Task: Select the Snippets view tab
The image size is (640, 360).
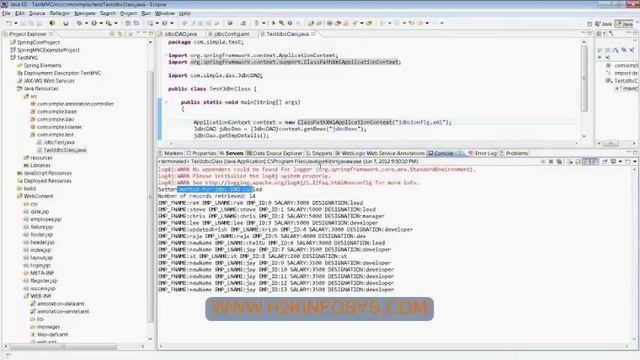Action: click(319, 153)
